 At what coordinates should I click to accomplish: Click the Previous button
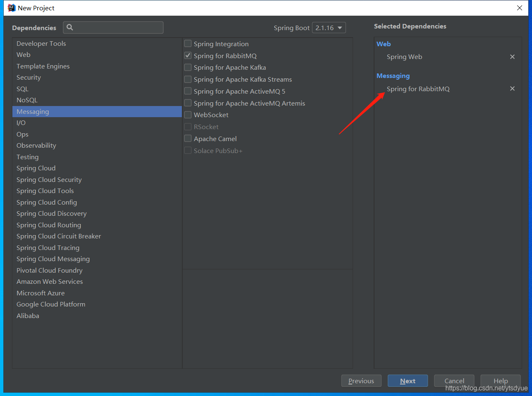click(x=361, y=381)
